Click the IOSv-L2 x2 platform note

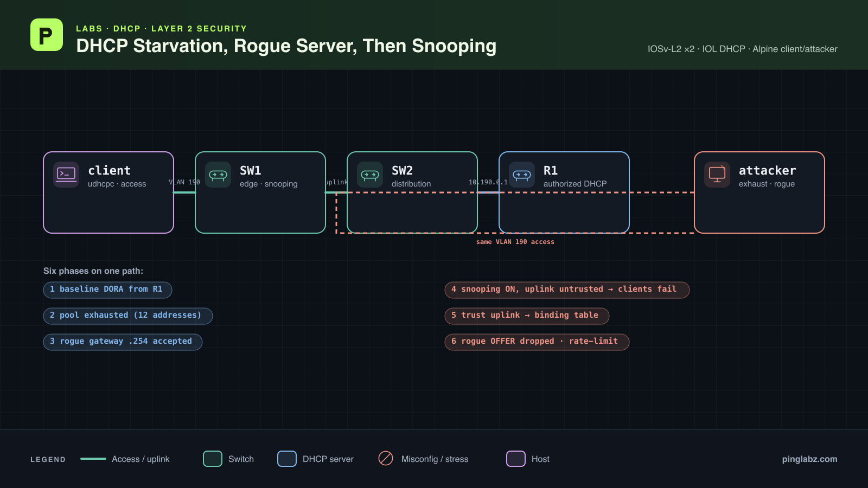pyautogui.click(x=742, y=49)
